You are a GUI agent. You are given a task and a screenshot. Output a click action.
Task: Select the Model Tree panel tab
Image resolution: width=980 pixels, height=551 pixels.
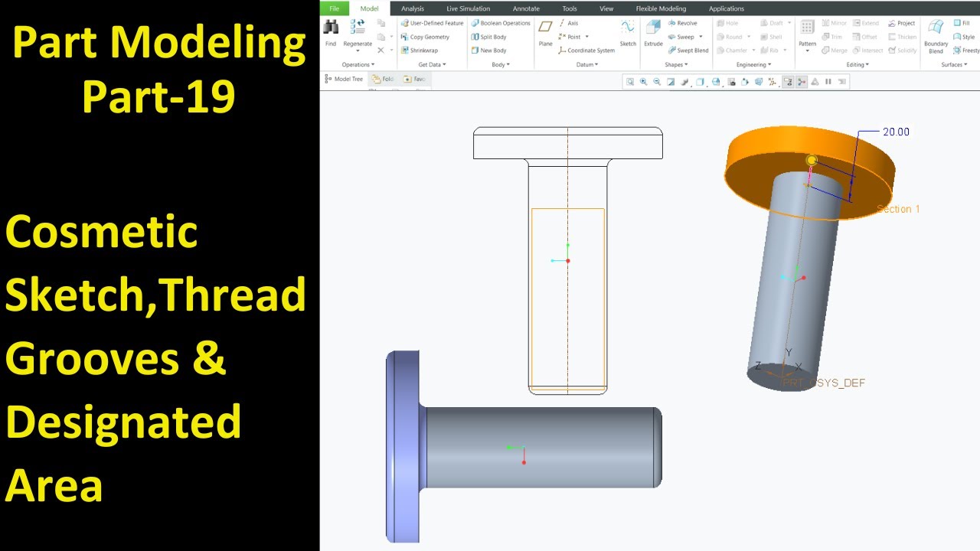(x=344, y=79)
